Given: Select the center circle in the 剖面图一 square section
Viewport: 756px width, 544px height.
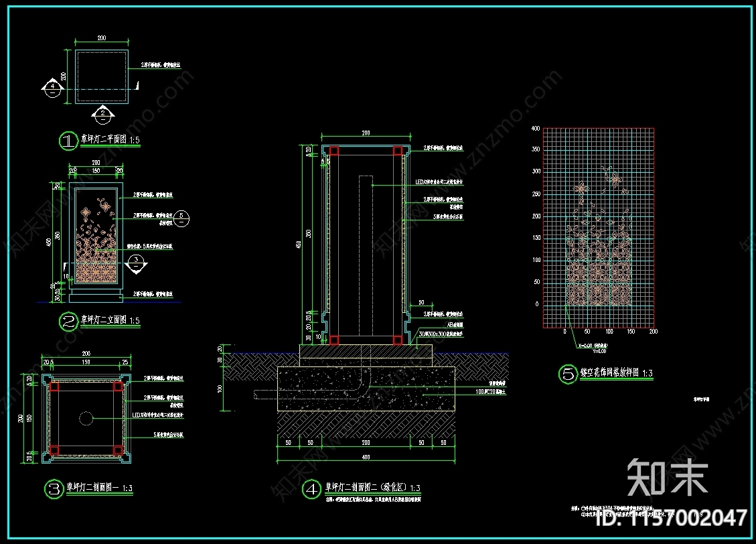Looking at the screenshot, I should [86, 419].
